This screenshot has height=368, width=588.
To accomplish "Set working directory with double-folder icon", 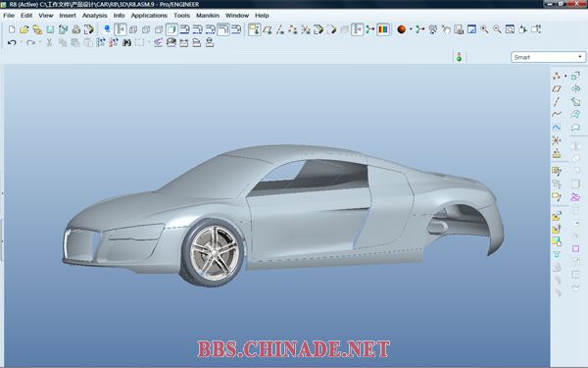I will [37, 29].
